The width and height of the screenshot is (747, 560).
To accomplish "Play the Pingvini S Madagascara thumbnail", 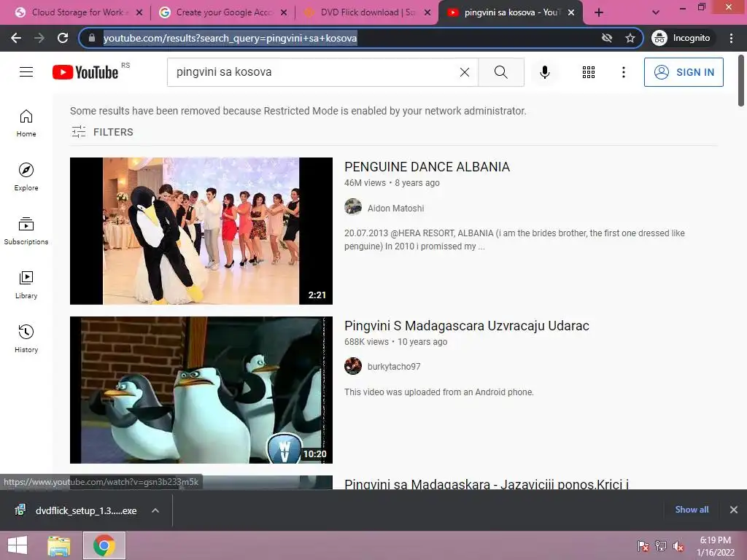I will 201,390.
